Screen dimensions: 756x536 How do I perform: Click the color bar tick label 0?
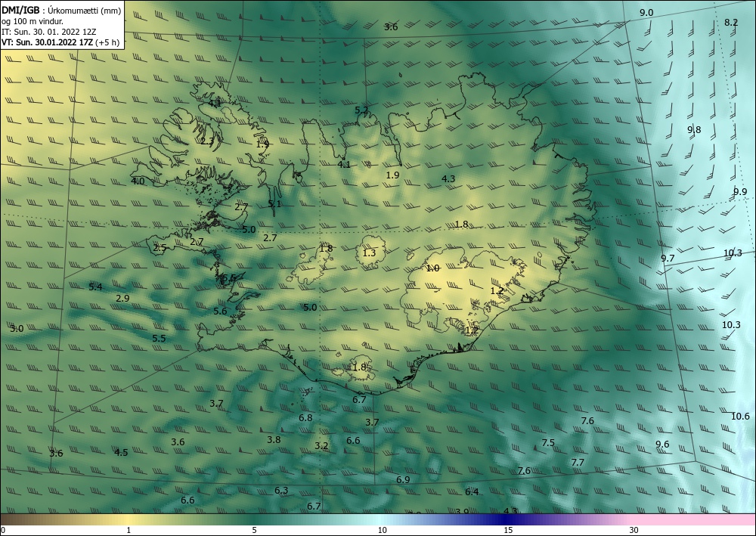click(3, 530)
